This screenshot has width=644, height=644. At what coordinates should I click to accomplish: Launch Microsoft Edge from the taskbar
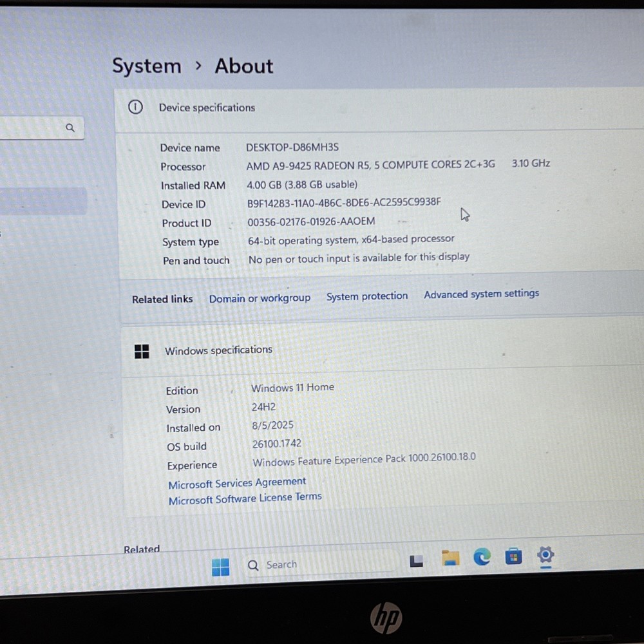(482, 556)
